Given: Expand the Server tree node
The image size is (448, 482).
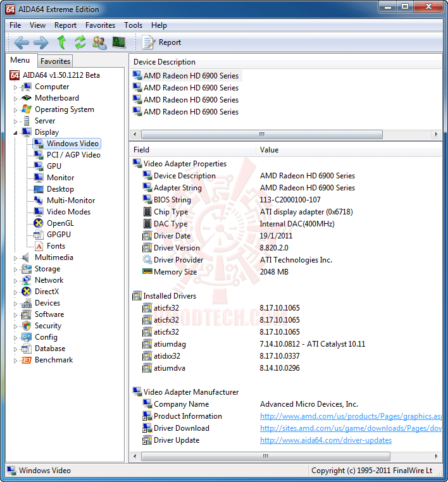Looking at the screenshot, I should pyautogui.click(x=15, y=121).
